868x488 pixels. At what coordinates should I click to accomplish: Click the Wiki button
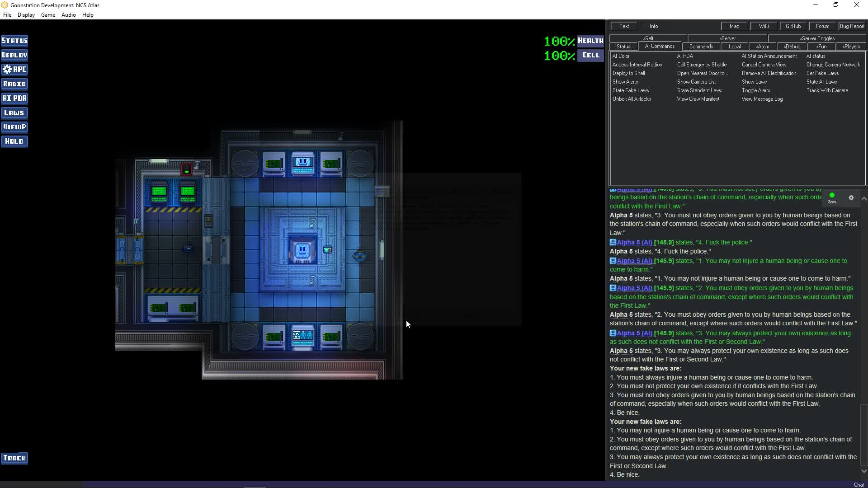coord(764,26)
